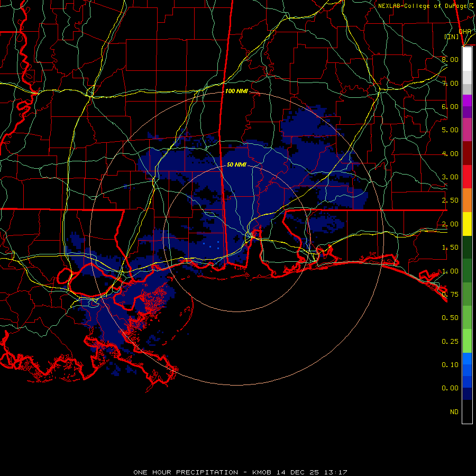476x476 pixels.
Task: Click the 3.00 legend value
Action: (450, 177)
